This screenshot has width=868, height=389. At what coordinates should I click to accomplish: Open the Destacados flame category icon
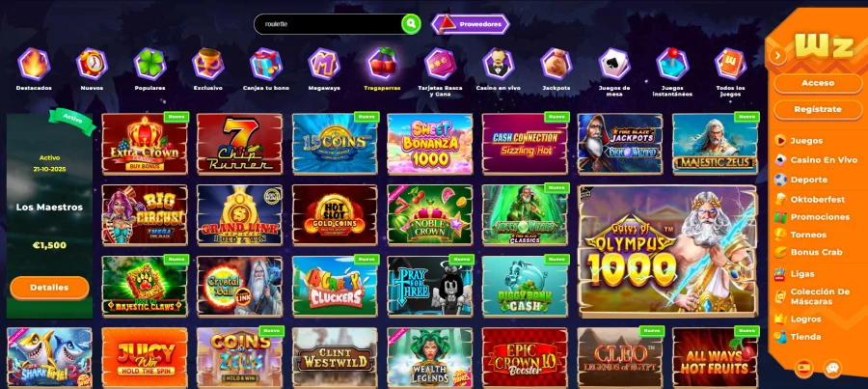tap(34, 64)
